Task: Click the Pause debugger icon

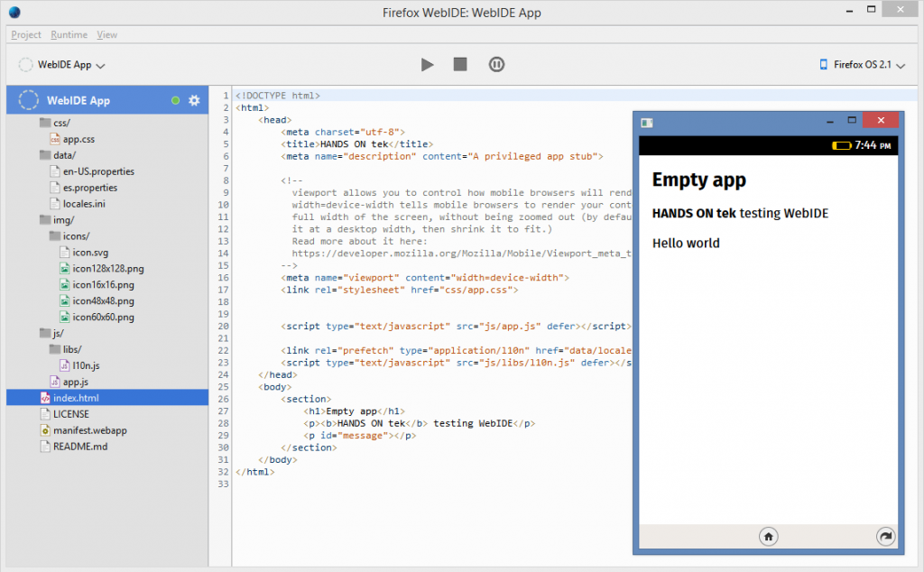Action: click(x=496, y=64)
